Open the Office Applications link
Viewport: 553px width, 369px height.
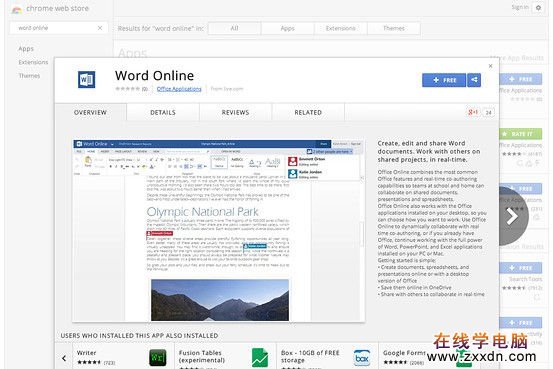(179, 89)
